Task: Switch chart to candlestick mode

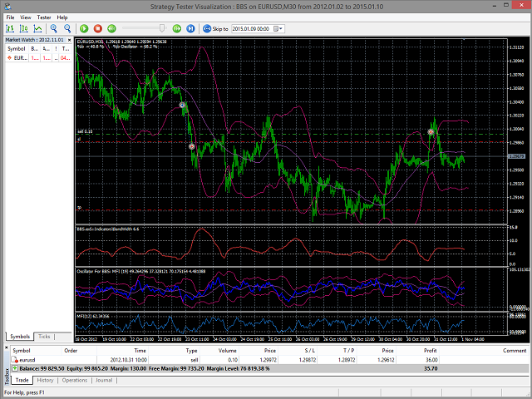Action: (23, 28)
